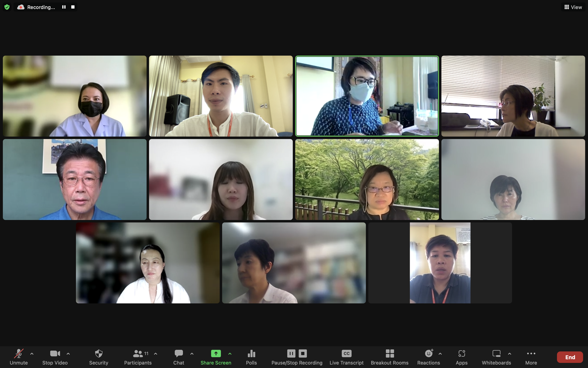Select the man in white shirt near speaker

click(x=221, y=96)
